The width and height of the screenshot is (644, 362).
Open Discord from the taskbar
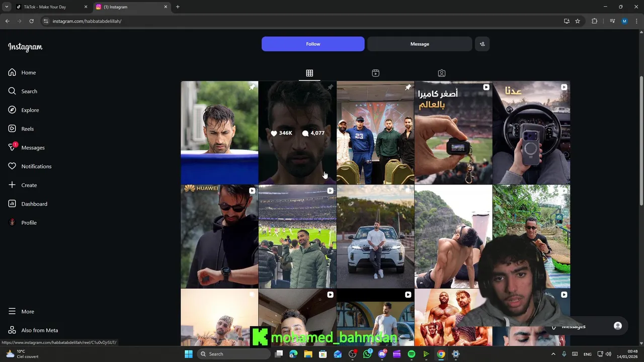click(x=382, y=354)
